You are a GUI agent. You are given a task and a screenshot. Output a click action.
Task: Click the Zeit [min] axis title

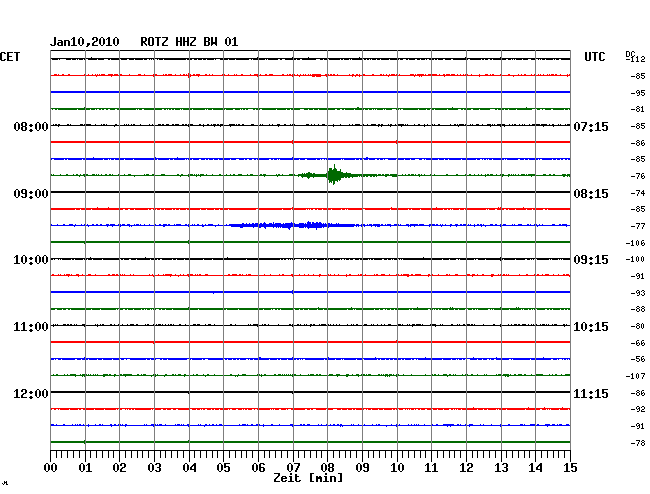(308, 478)
